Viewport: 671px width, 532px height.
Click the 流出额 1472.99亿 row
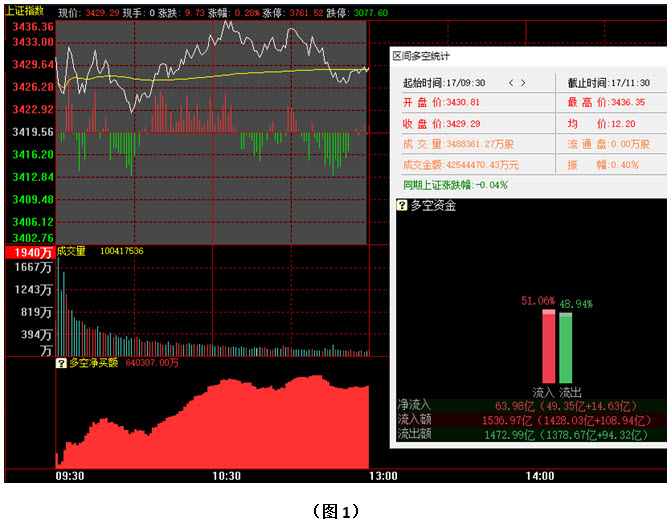pyautogui.click(x=531, y=434)
